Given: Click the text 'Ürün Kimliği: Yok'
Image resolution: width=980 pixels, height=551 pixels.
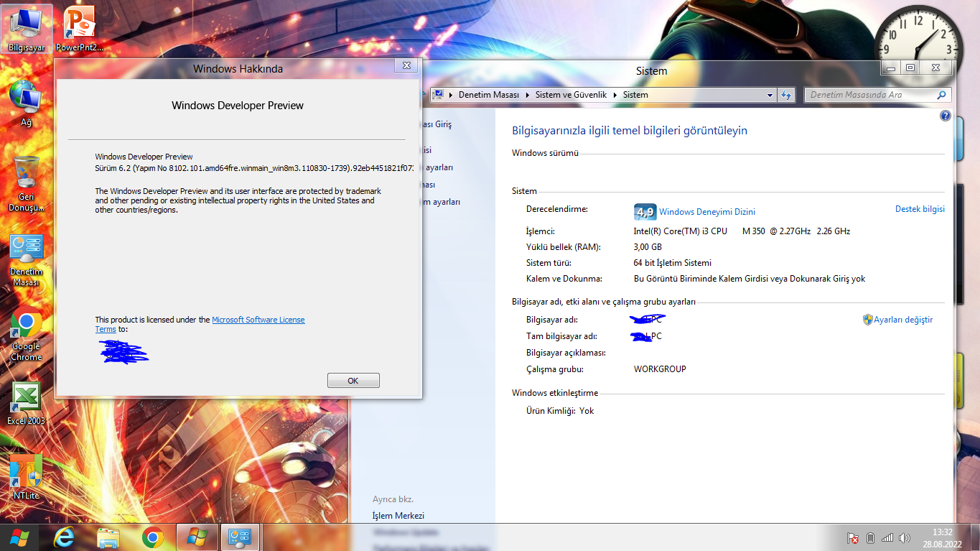Looking at the screenshot, I should coord(560,411).
